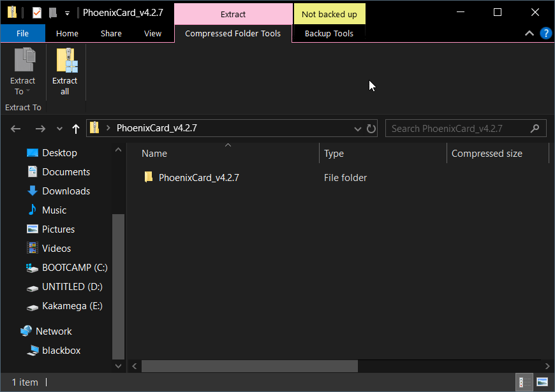Open the UNTITLED (D:) drive
The width and height of the screenshot is (555, 392).
coord(72,287)
